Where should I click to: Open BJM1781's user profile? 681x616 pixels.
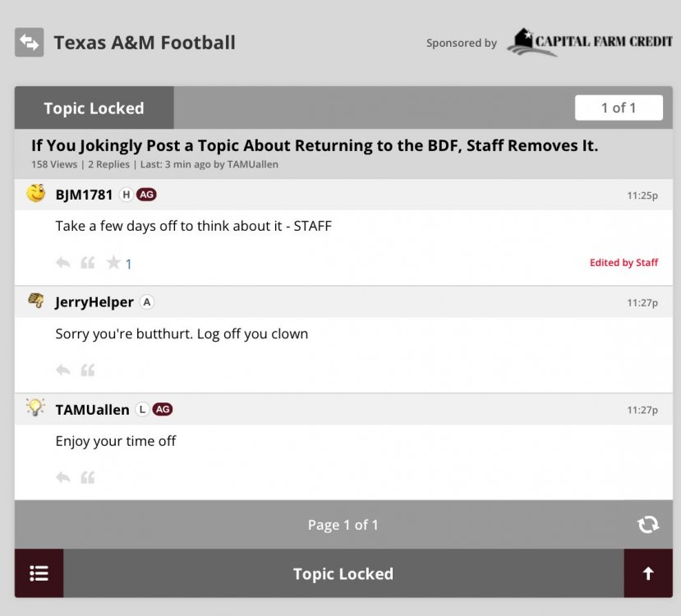[x=84, y=195]
